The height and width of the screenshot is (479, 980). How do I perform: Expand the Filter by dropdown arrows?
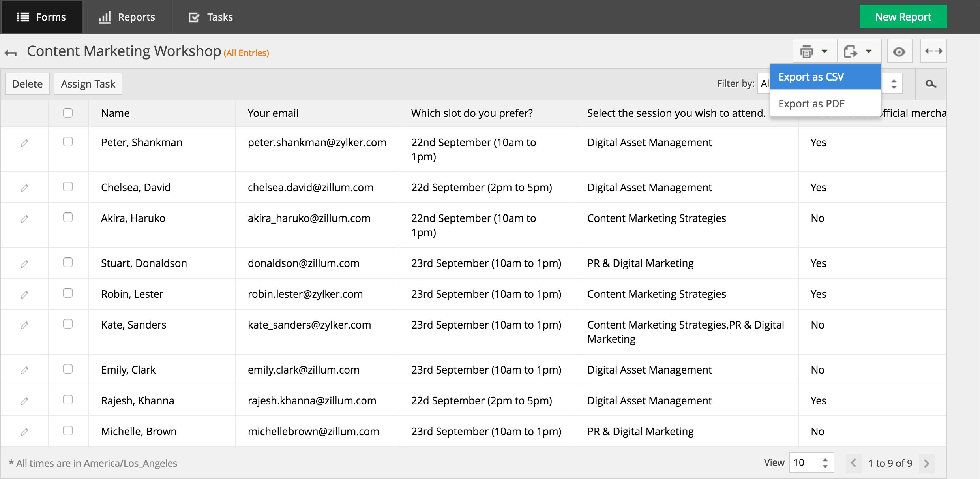[894, 84]
